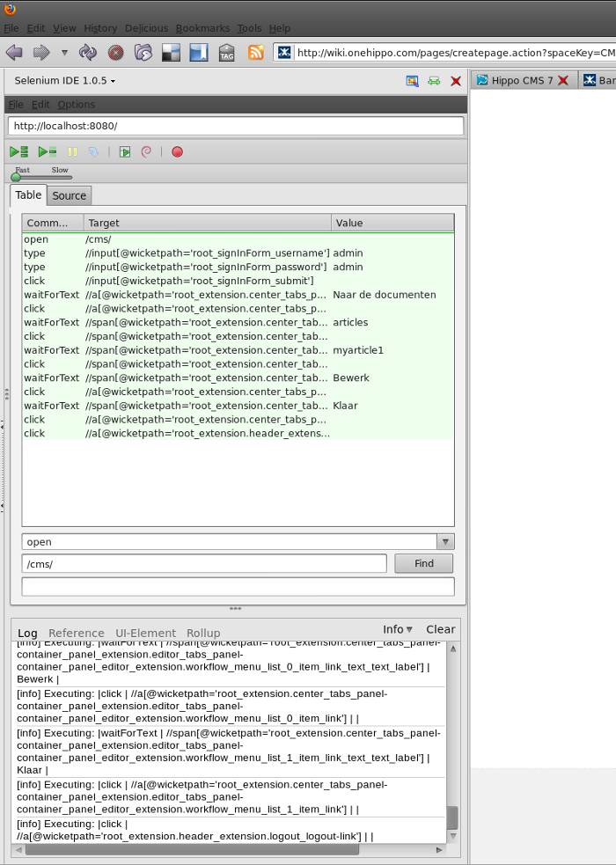616x865 pixels.
Task: Click the home icon in Firefox toolbar
Action: pos(143,53)
